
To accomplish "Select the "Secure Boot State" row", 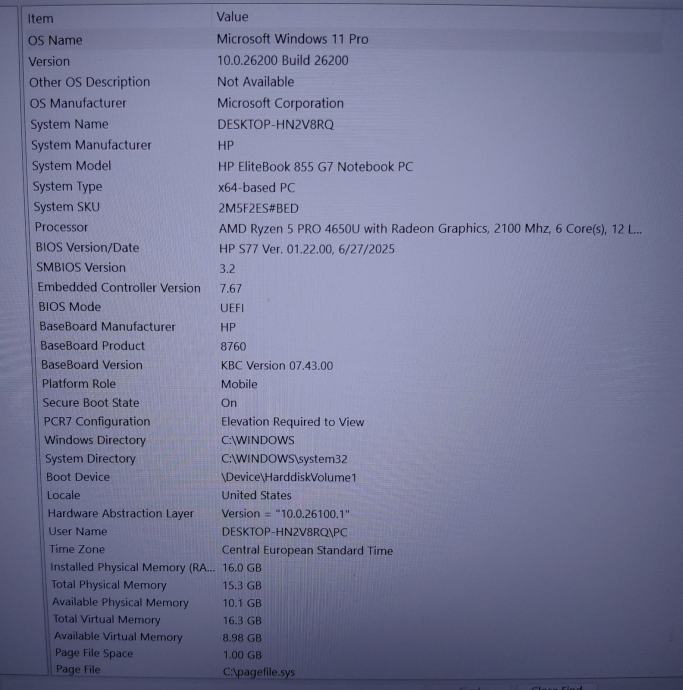I will click(343, 403).
